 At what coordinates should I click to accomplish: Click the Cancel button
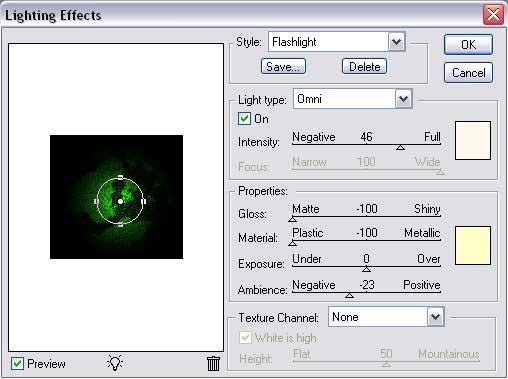(x=468, y=73)
